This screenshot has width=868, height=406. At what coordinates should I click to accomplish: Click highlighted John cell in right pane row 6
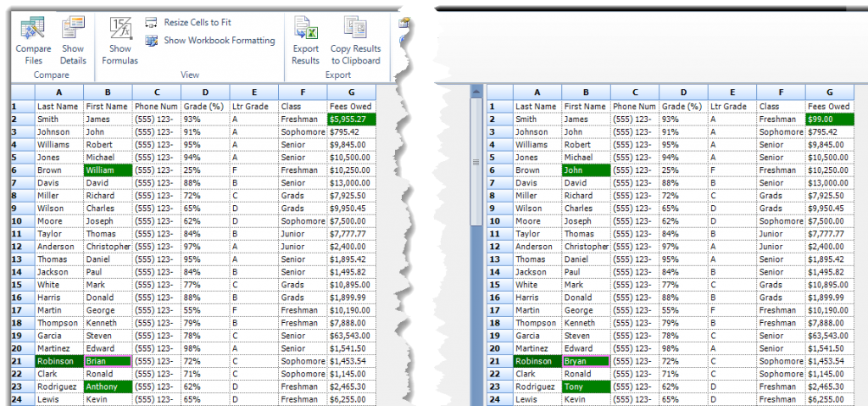click(586, 170)
